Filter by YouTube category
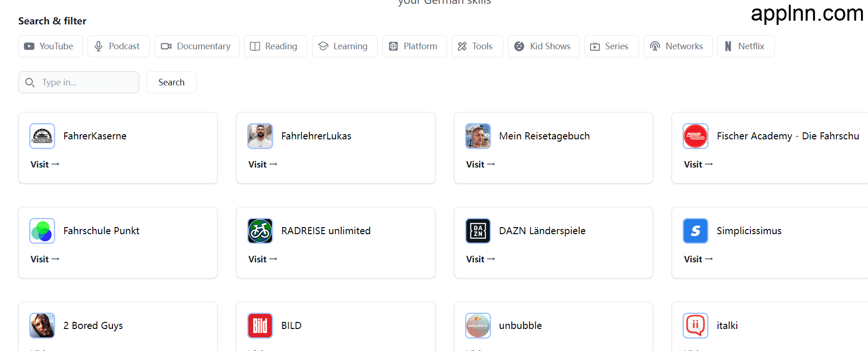Viewport: 868px width, 351px height. [51, 46]
